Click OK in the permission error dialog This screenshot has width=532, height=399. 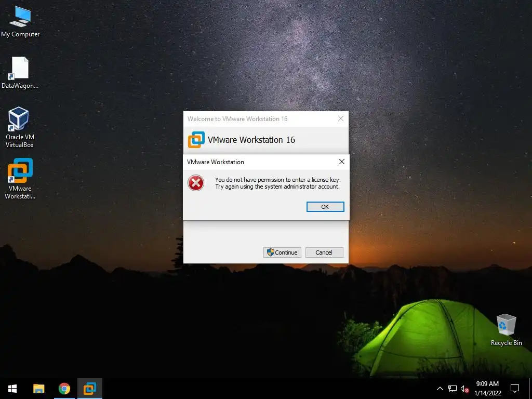point(325,207)
